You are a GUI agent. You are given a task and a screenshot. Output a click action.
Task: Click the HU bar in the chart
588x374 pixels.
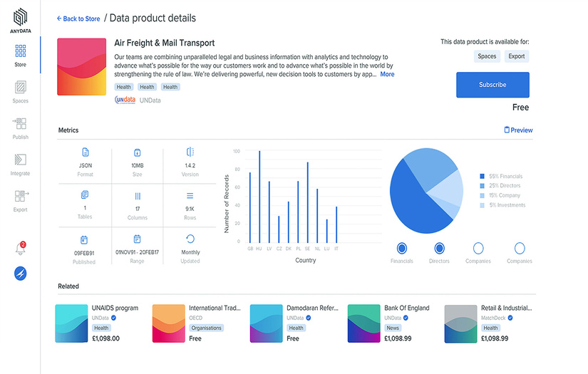point(259,197)
